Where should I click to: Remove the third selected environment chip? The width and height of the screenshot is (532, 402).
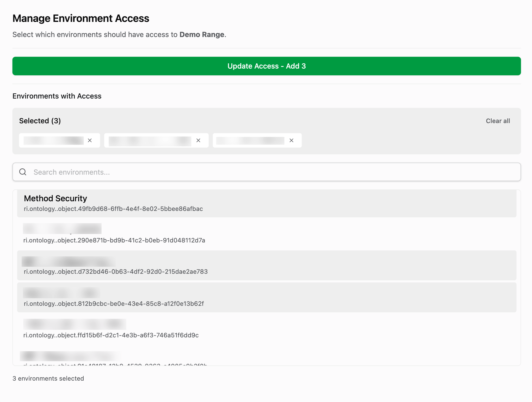[291, 141]
